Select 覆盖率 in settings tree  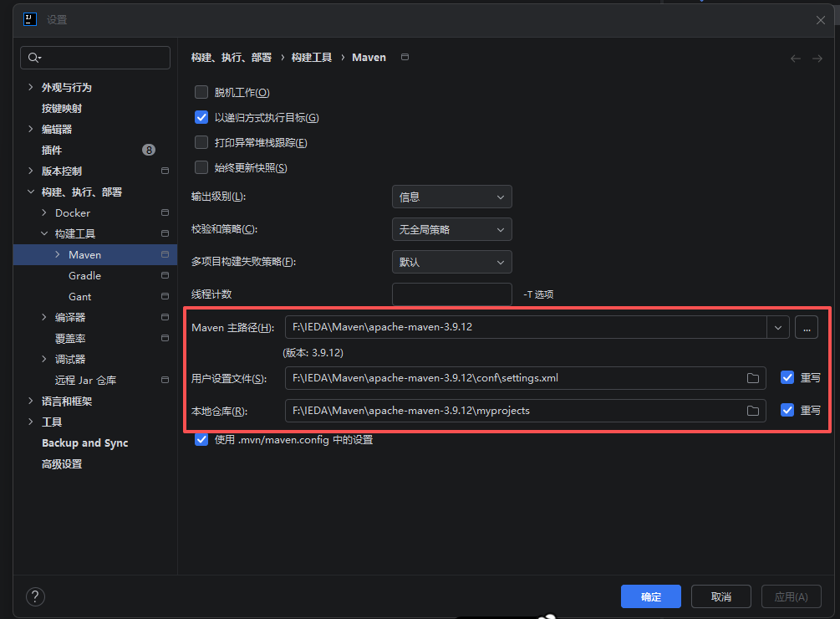(x=69, y=339)
